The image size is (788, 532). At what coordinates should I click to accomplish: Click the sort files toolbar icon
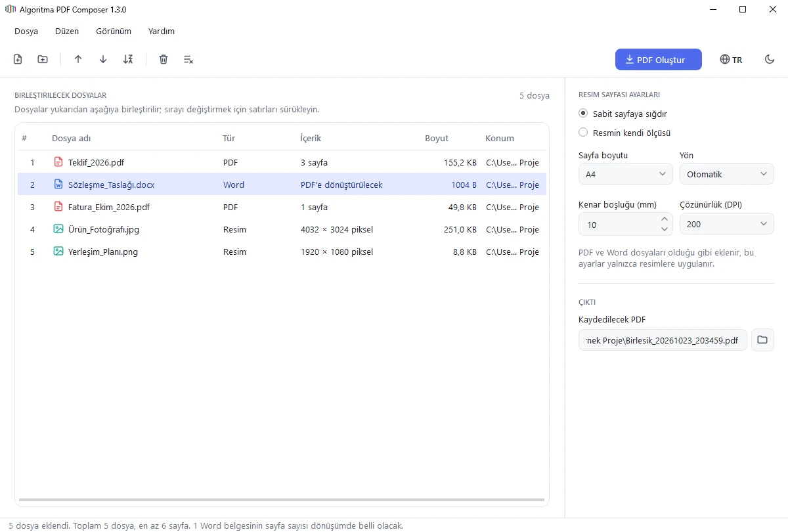(128, 60)
